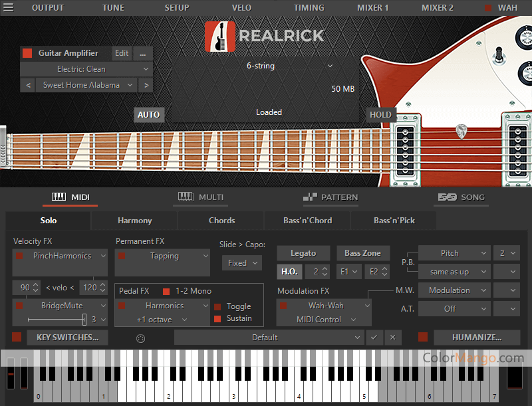Open the PinchHarmonics Velocity FX dropdown
532x406 pixels.
coord(61,256)
